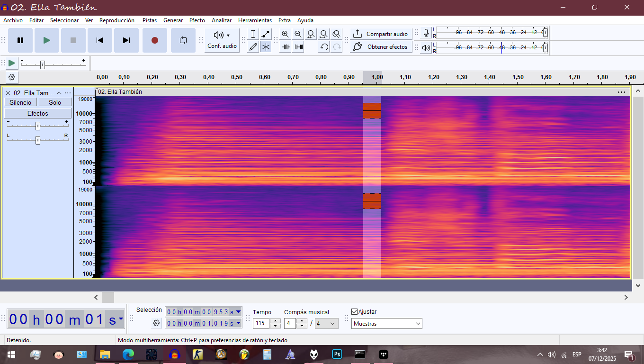The image size is (644, 364).
Task: Select the Draw pencil tool
Action: point(253,47)
